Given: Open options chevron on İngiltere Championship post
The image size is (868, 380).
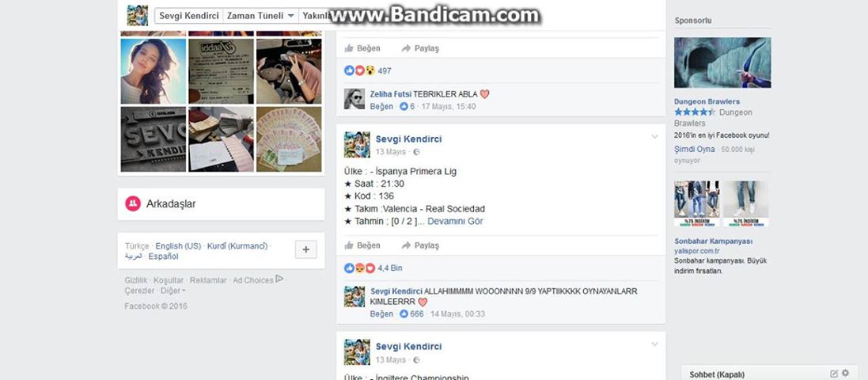Looking at the screenshot, I should click(x=655, y=344).
